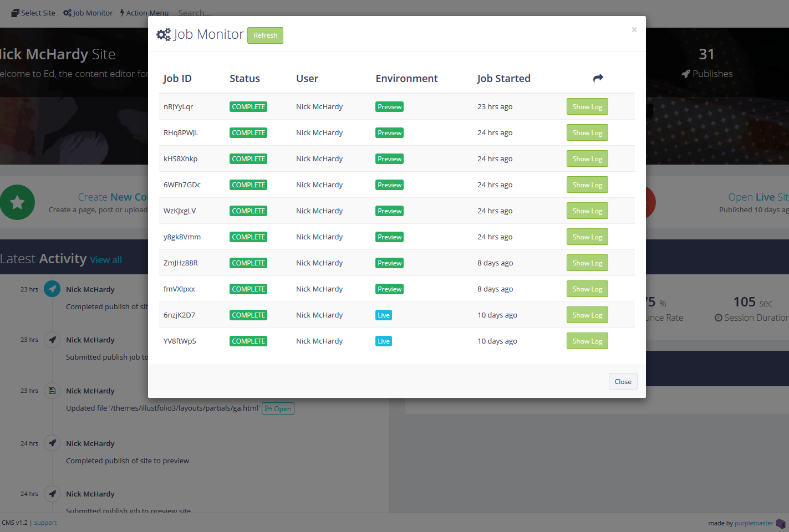This screenshot has width=789, height=532.
Task: Show log for job 6nzjK2D7
Action: tap(587, 315)
